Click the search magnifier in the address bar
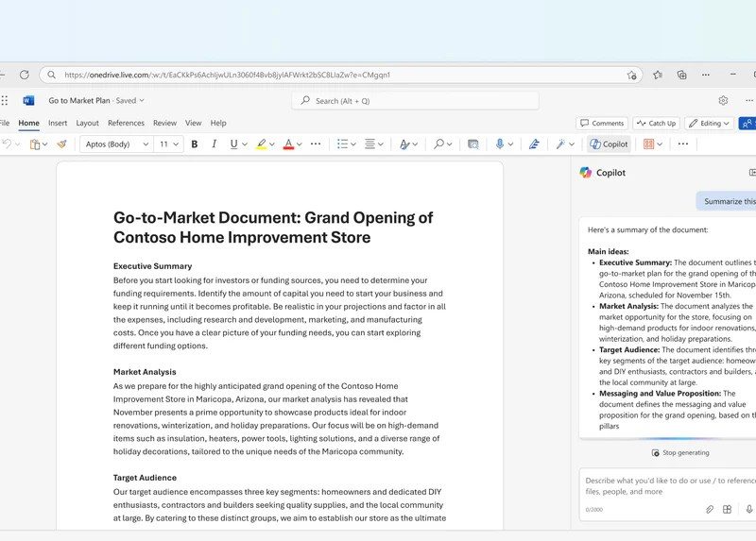This screenshot has height=541, width=756. pyautogui.click(x=52, y=75)
